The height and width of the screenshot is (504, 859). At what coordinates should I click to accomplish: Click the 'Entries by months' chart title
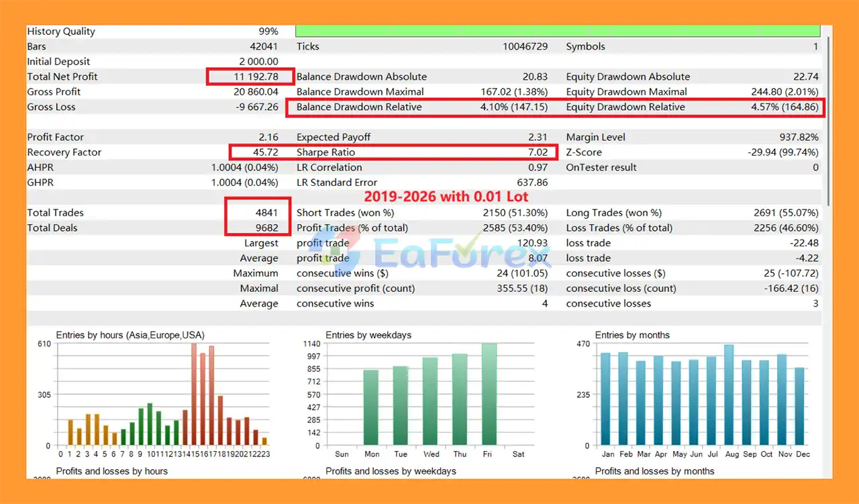(x=632, y=335)
